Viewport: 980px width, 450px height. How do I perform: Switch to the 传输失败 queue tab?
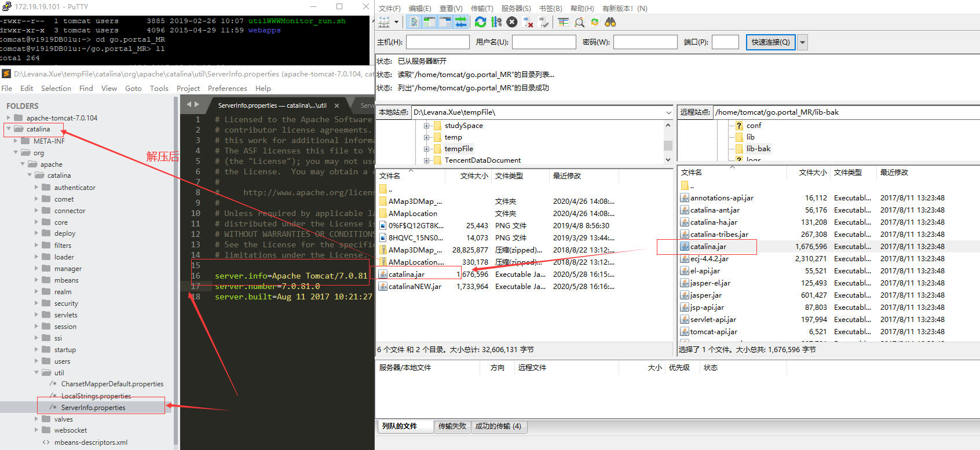click(x=452, y=426)
